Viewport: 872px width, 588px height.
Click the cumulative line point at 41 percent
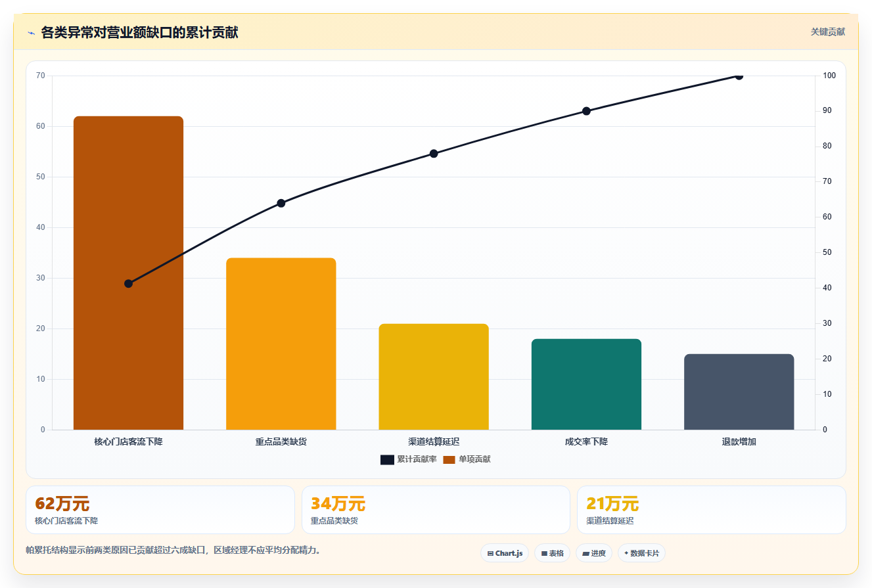[128, 284]
